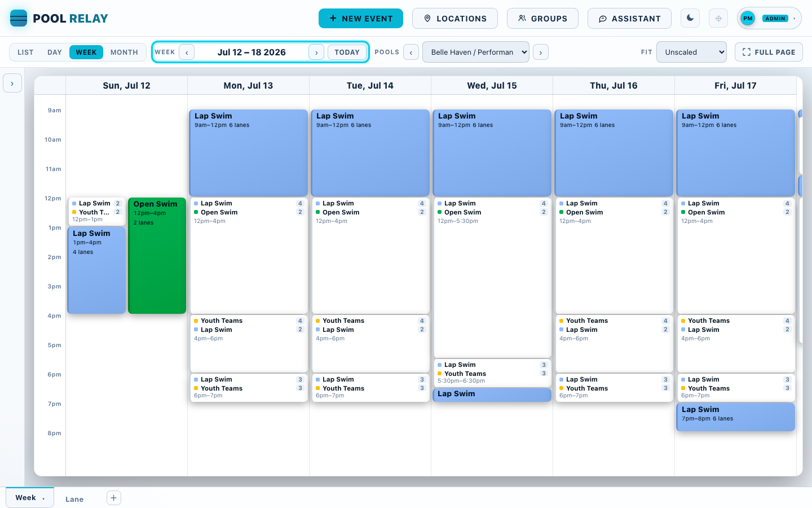Open Thursday's 6pm–7pm Lap Swim block
The width and height of the screenshot is (812, 508).
pyautogui.click(x=614, y=388)
